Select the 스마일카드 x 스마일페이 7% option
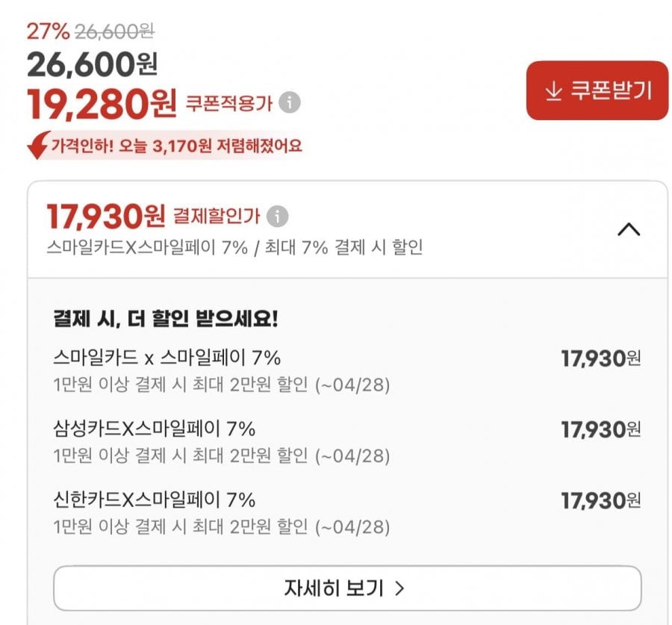Screen dimensions: 672x625 click(167, 358)
